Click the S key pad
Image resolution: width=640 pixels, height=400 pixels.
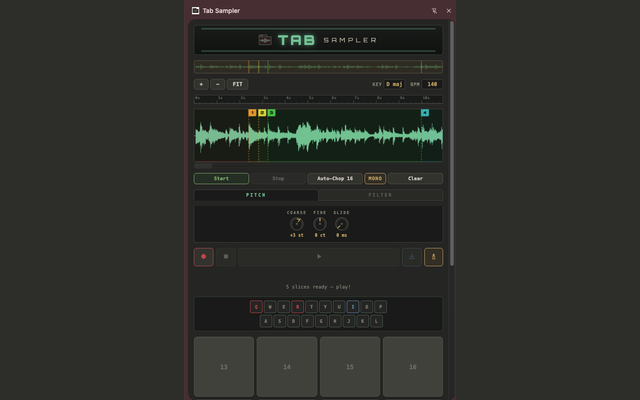click(x=280, y=321)
